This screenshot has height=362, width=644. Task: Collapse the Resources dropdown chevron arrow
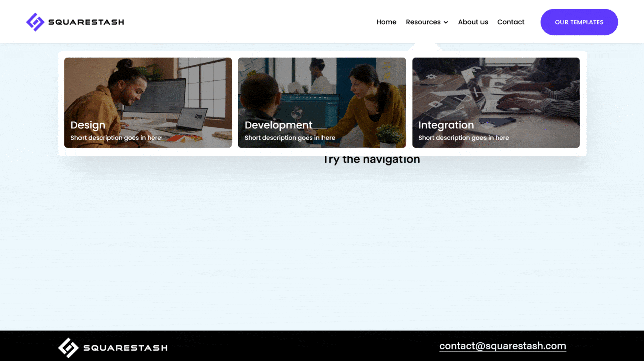[446, 22]
